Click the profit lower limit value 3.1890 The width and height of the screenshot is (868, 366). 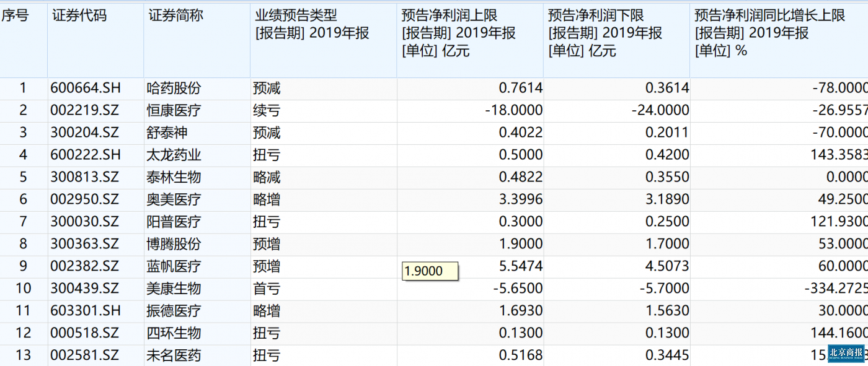[667, 200]
